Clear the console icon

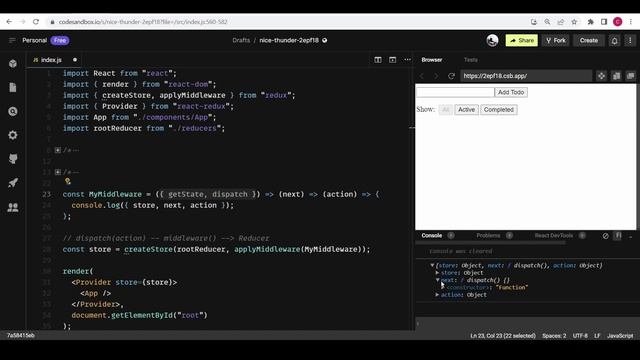(x=605, y=236)
